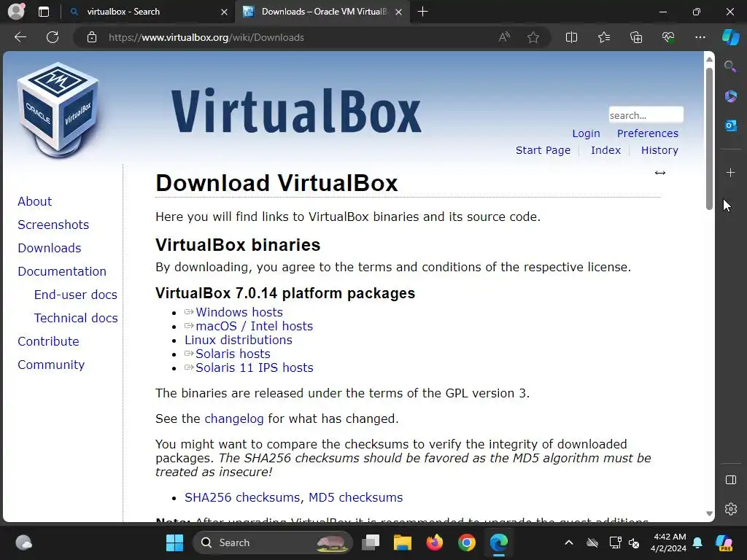Image resolution: width=747 pixels, height=560 pixels.
Task: Open SHA256 checksums link
Action: click(x=242, y=497)
